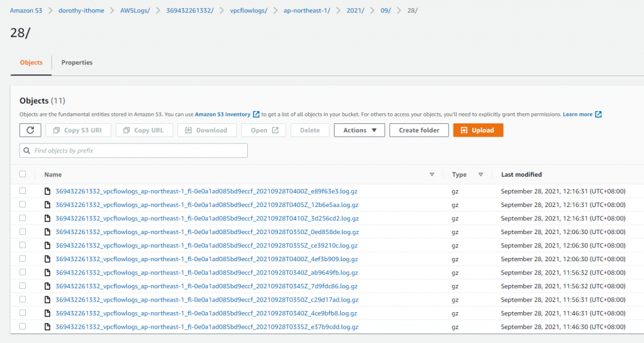Image resolution: width=644 pixels, height=343 pixels.
Task: Click external link icon beside Learn more
Action: (x=599, y=114)
